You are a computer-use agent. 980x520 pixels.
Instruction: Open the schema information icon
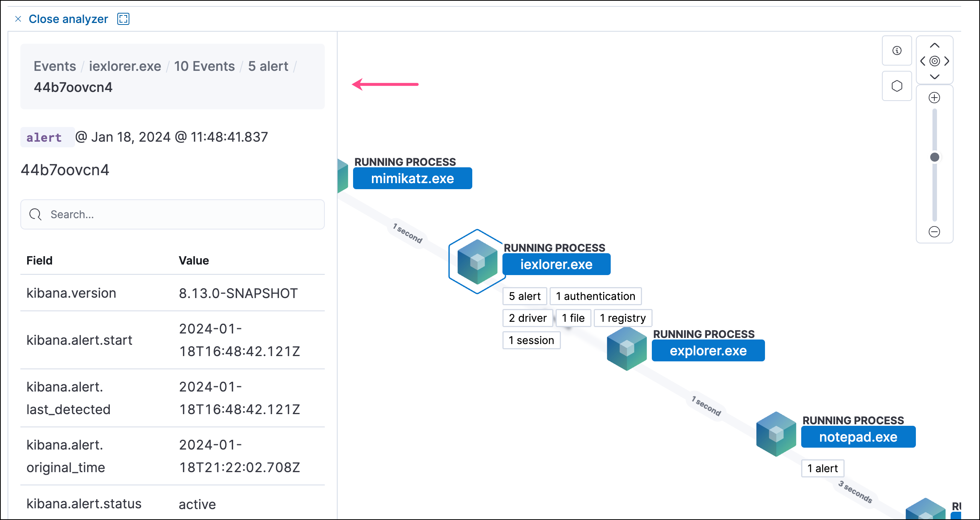[897, 50]
